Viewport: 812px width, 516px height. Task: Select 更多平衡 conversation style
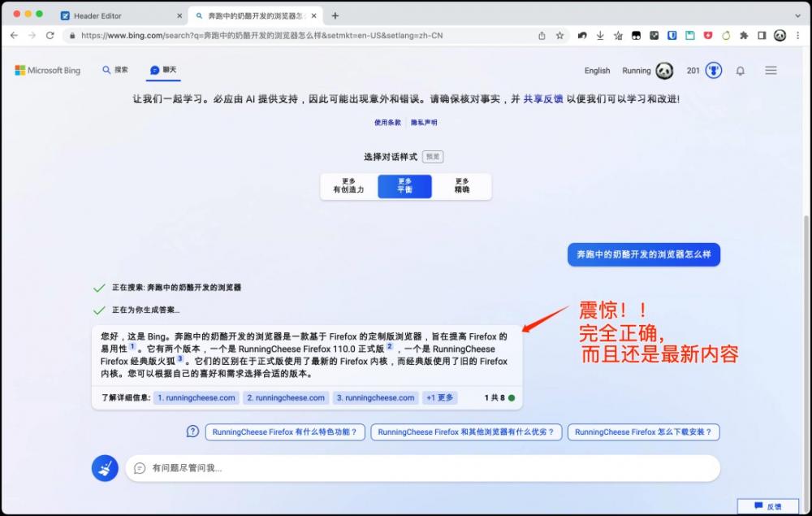click(404, 186)
